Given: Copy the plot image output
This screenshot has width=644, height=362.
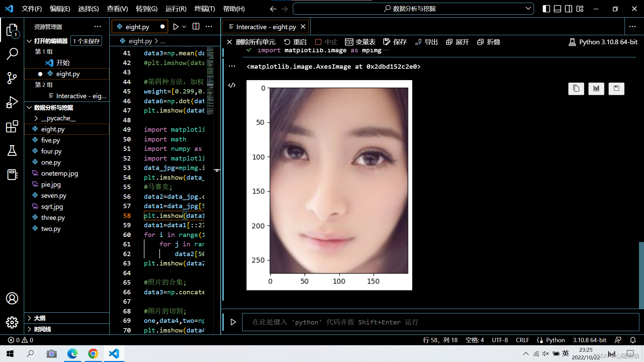Looking at the screenshot, I should tap(576, 88).
